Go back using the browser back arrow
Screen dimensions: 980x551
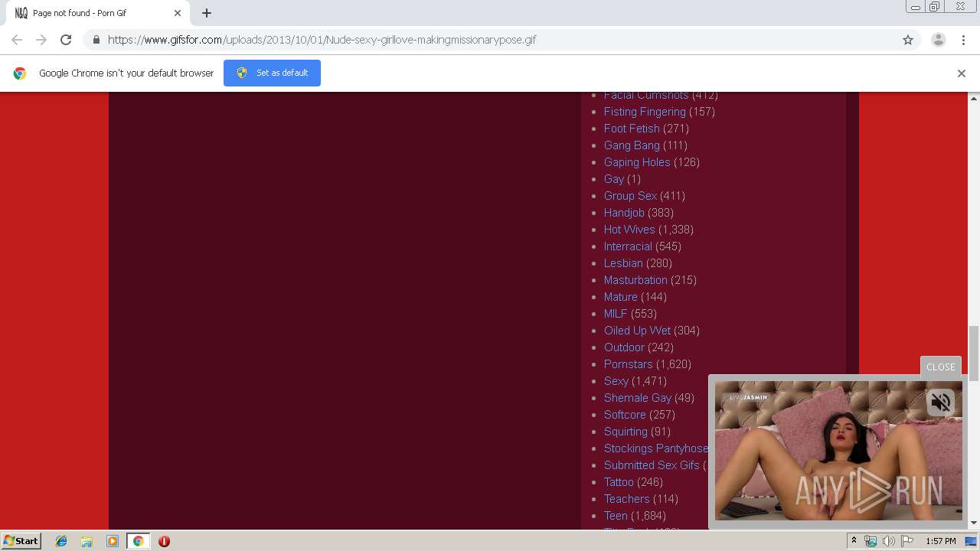[x=17, y=40]
